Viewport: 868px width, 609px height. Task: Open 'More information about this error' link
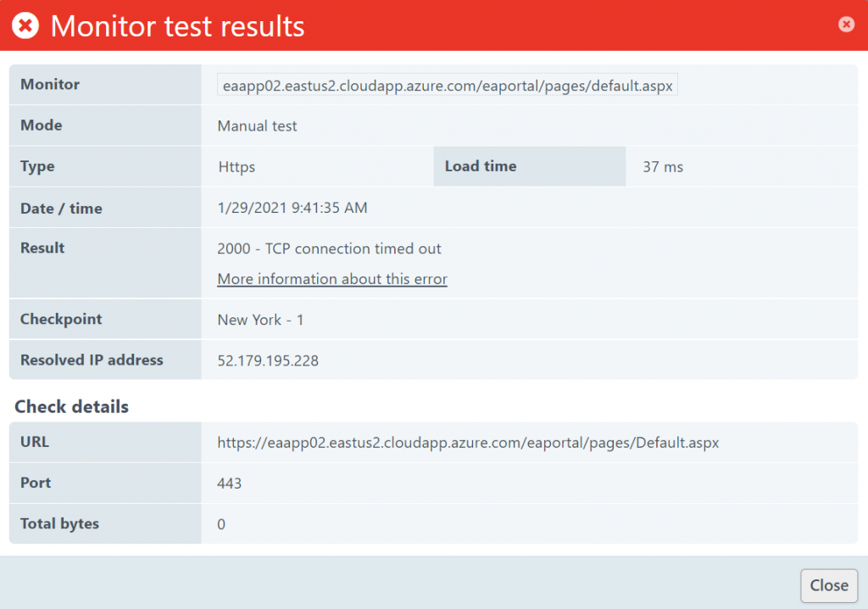click(x=332, y=279)
